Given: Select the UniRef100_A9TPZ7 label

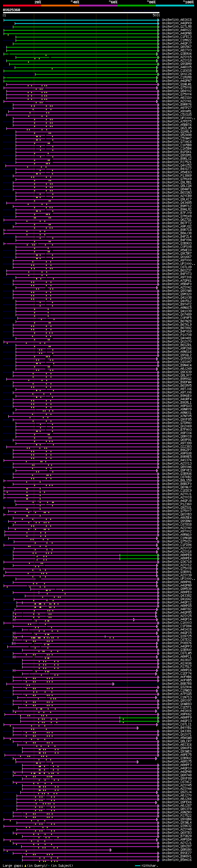Looking at the screenshot, I should (x=176, y=108).
